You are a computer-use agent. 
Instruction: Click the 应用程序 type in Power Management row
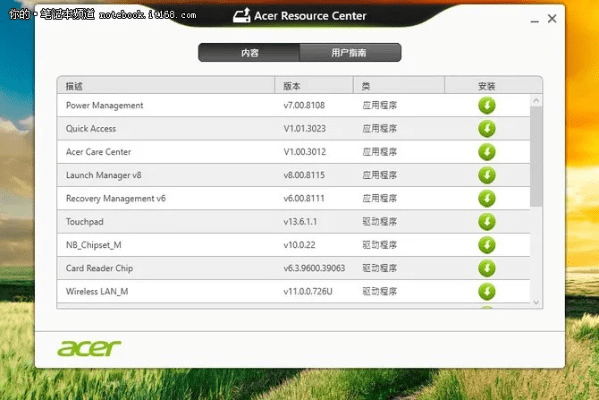click(x=380, y=105)
